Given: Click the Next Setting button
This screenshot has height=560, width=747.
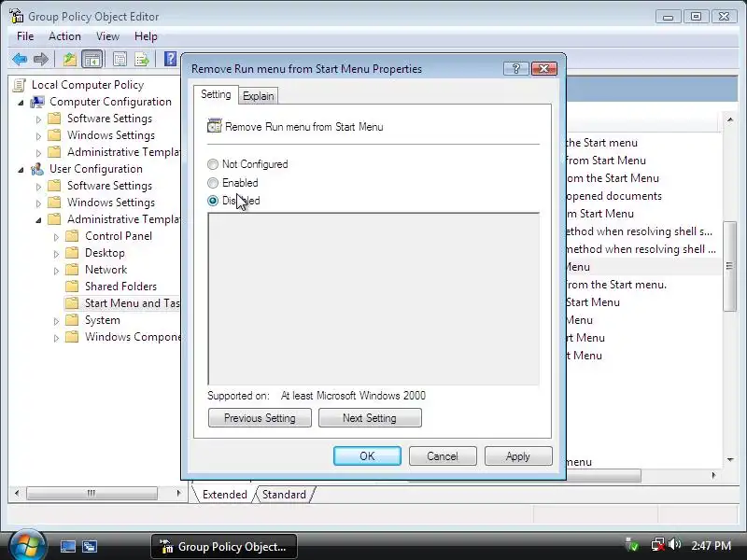Looking at the screenshot, I should (x=370, y=417).
